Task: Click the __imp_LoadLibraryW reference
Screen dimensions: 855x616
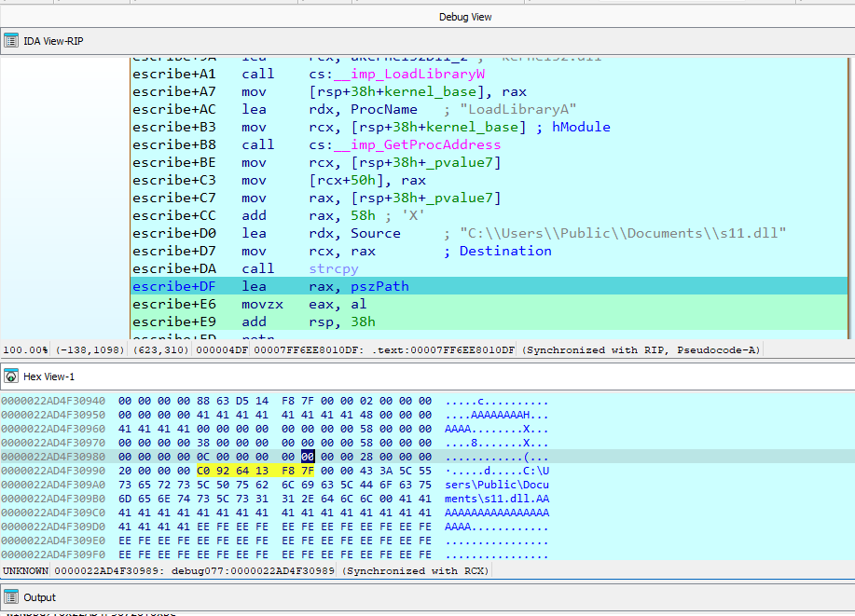Action: (409, 74)
